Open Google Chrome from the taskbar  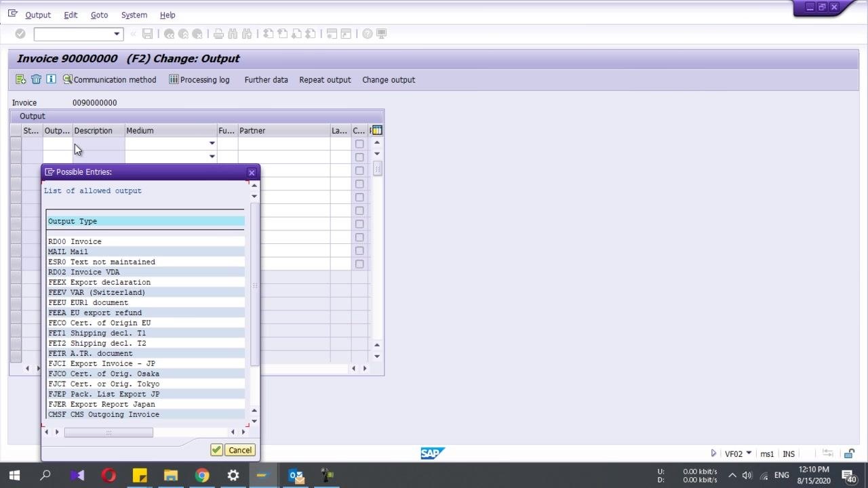coord(202,475)
